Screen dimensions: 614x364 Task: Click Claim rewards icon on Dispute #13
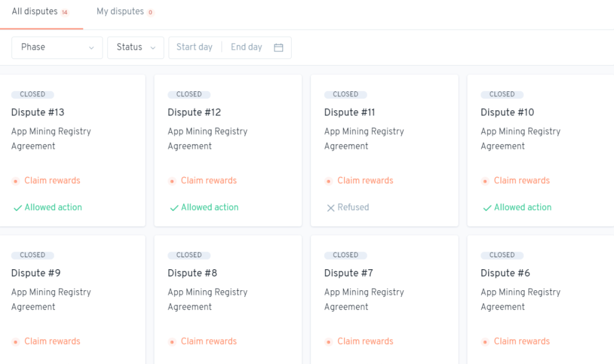pos(15,181)
